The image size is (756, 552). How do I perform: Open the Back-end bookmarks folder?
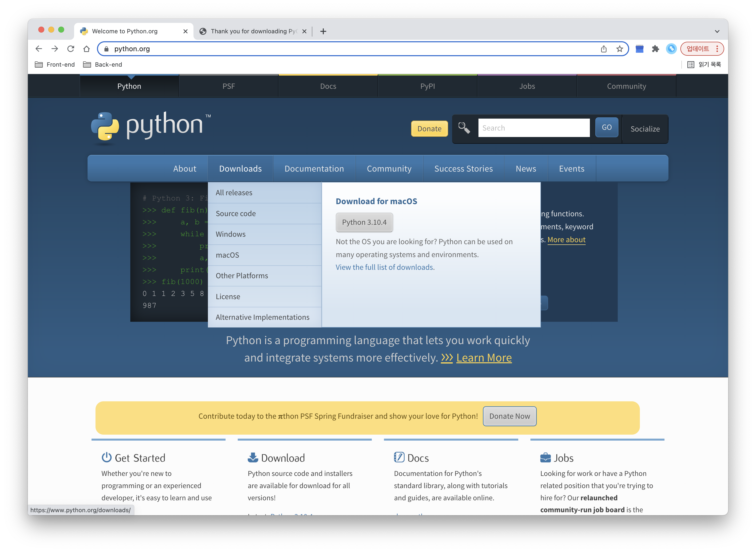[103, 64]
